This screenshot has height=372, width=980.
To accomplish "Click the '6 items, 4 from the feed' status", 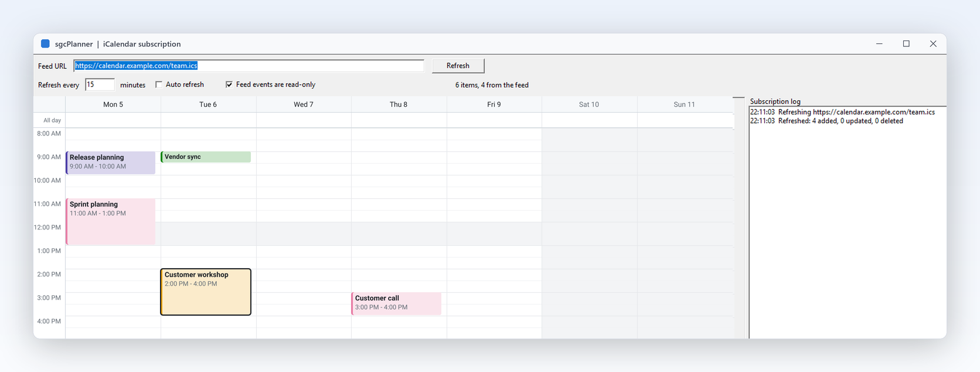I will point(492,85).
